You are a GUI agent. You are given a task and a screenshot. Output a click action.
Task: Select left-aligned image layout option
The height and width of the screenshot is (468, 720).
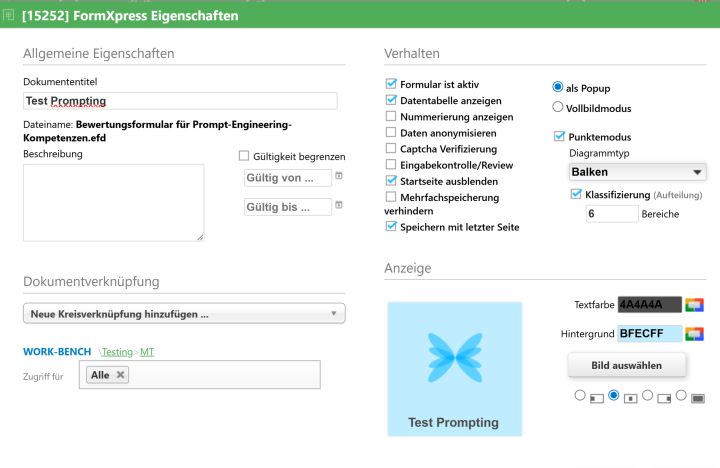(580, 396)
